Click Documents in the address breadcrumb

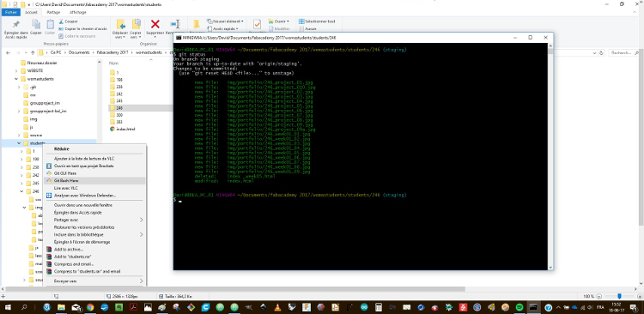pyautogui.click(x=79, y=52)
